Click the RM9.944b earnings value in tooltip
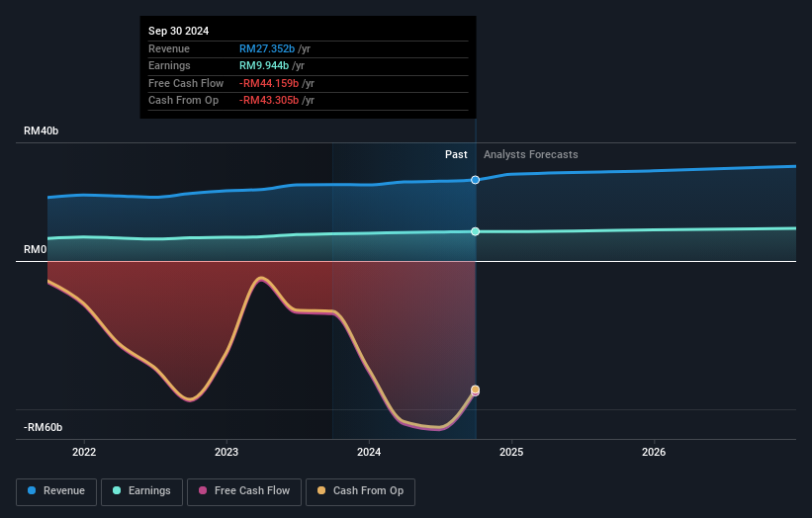 pyautogui.click(x=264, y=65)
